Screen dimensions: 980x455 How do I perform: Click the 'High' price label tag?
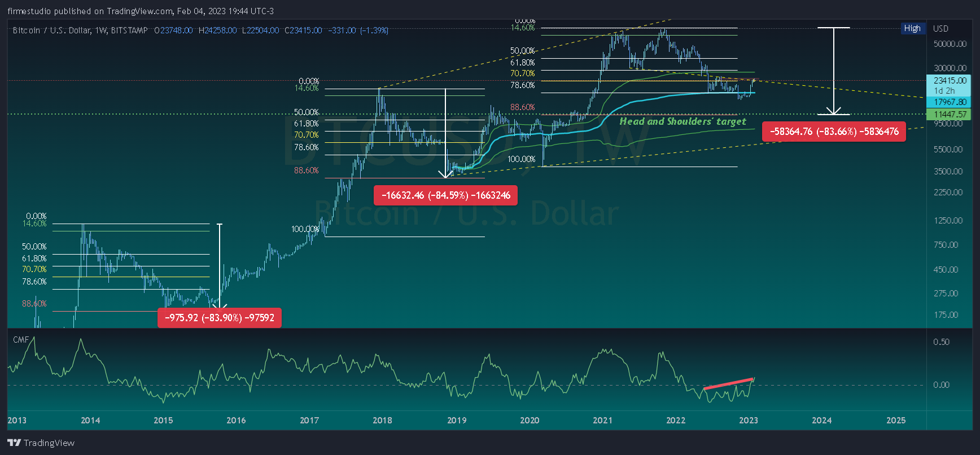coord(912,28)
